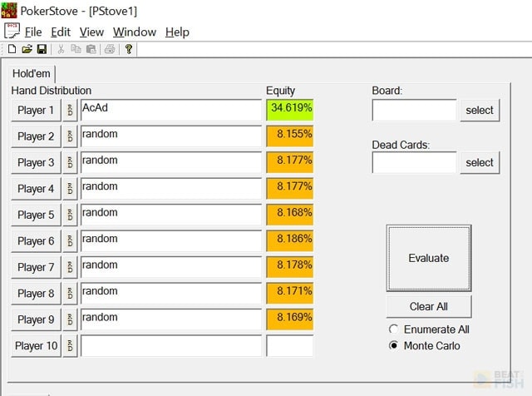The height and width of the screenshot is (396, 532).
Task: Click the Evaluate button
Action: pyautogui.click(x=429, y=258)
